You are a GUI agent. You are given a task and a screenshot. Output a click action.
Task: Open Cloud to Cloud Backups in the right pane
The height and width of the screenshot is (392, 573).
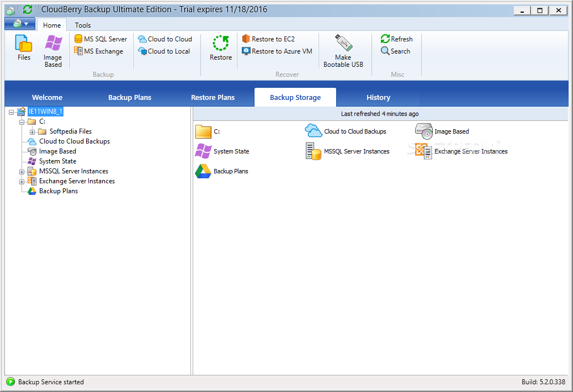pyautogui.click(x=346, y=131)
